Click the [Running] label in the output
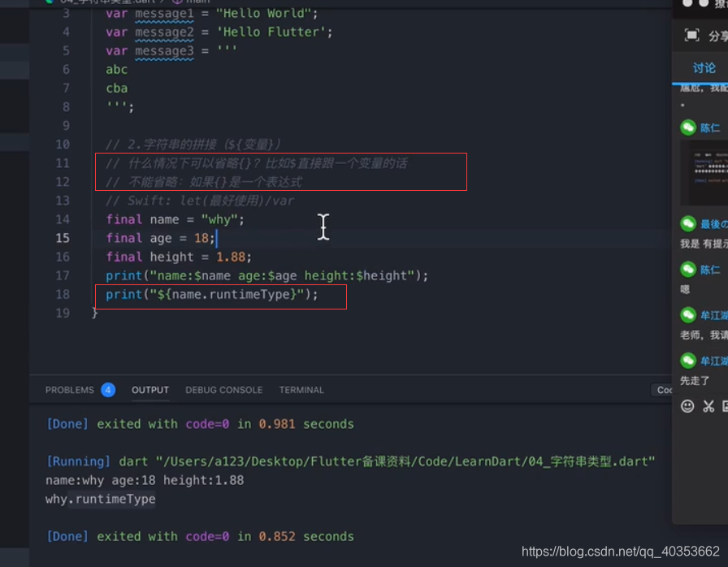Image resolution: width=728 pixels, height=567 pixels. tap(79, 461)
